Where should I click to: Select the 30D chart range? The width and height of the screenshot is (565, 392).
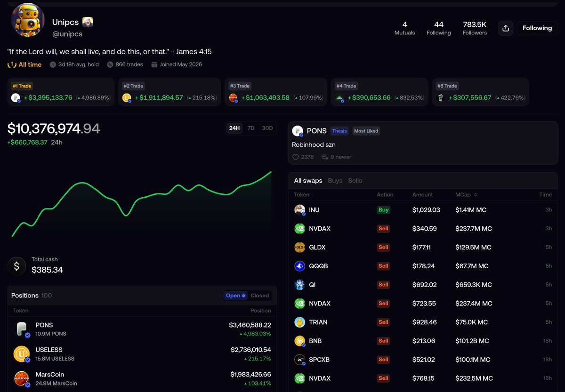tap(267, 128)
